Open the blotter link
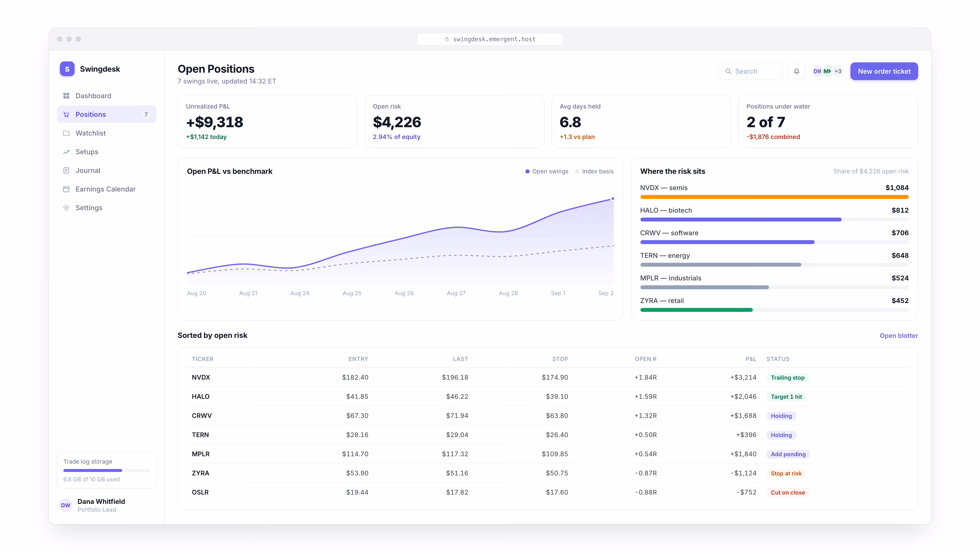Screen dimensions: 980x552 pos(899,336)
